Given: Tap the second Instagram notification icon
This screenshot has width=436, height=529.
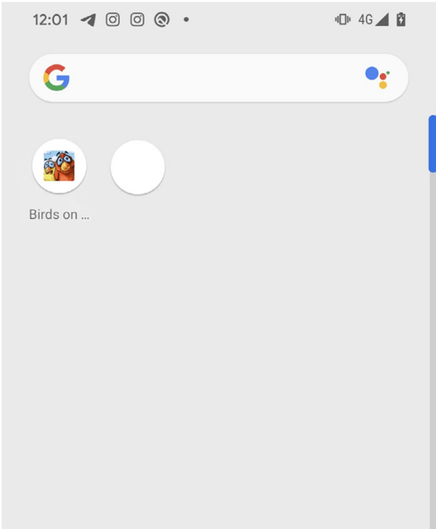Looking at the screenshot, I should (137, 20).
